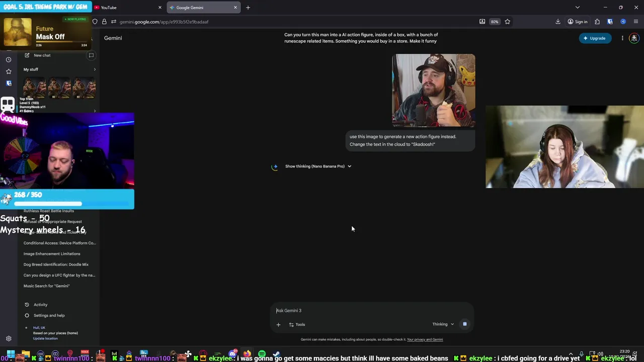Image resolution: width=644 pixels, height=362 pixels.
Task: Open the Thinking model dropdown
Action: (443, 324)
